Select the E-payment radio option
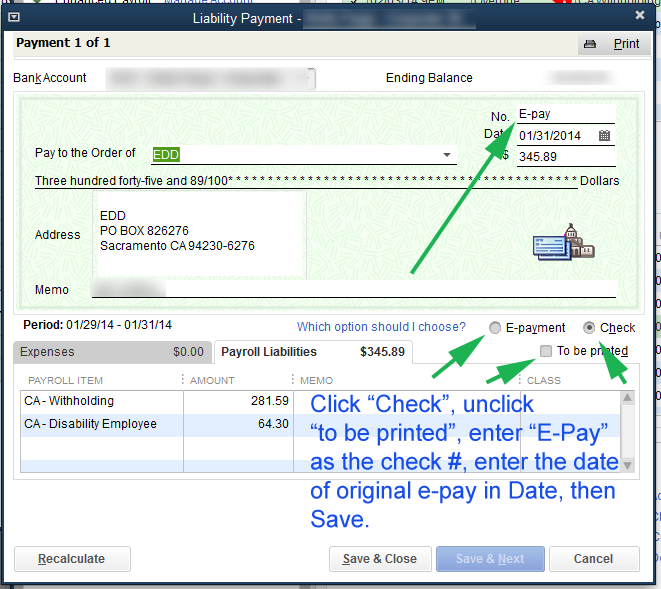Image resolution: width=661 pixels, height=589 pixels. click(x=495, y=328)
